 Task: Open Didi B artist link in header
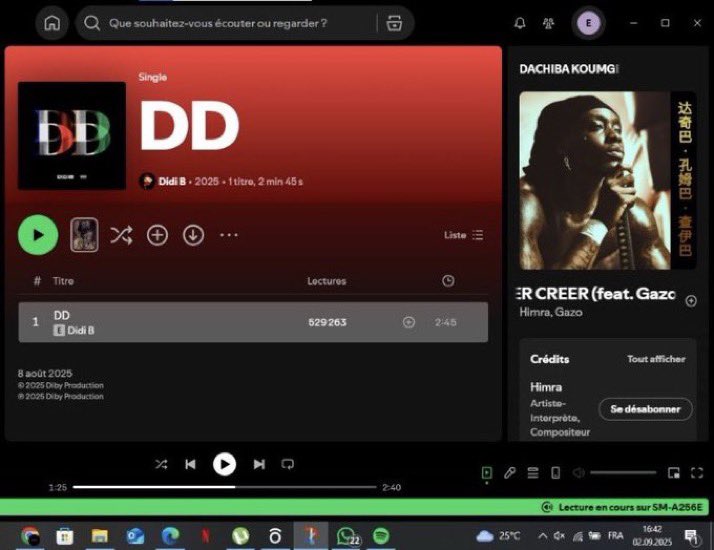tap(172, 181)
